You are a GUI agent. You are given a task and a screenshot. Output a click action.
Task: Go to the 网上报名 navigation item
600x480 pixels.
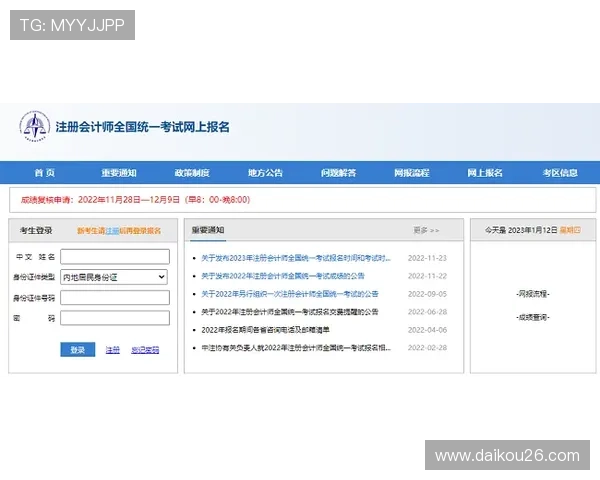coord(485,173)
